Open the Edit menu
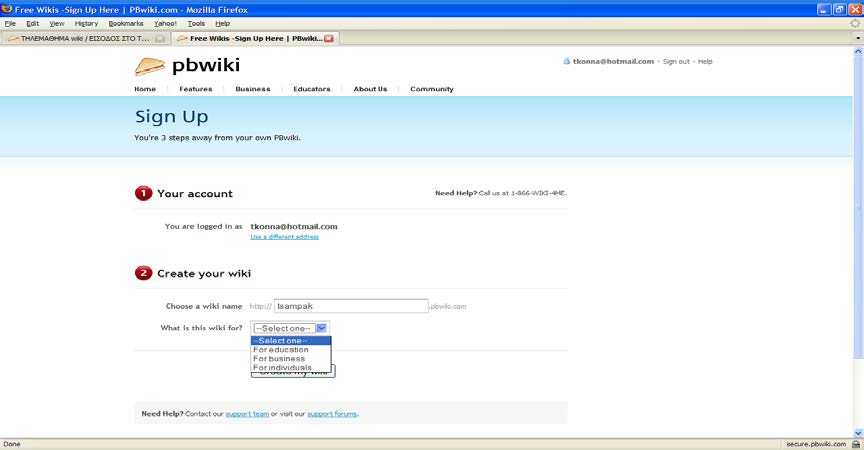The width and height of the screenshot is (864, 450). click(x=33, y=24)
